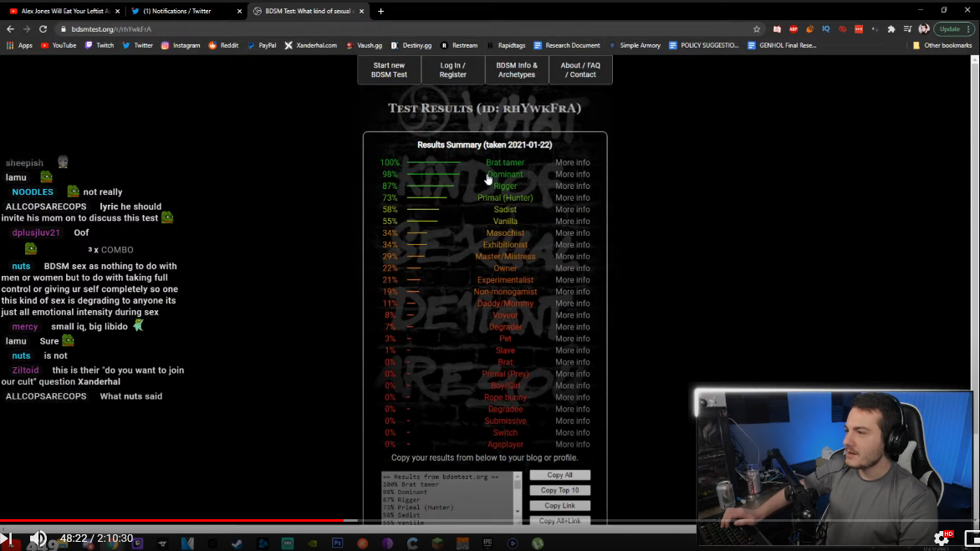Open the Simple Armory bookmark
980x551 pixels.
[x=635, y=45]
